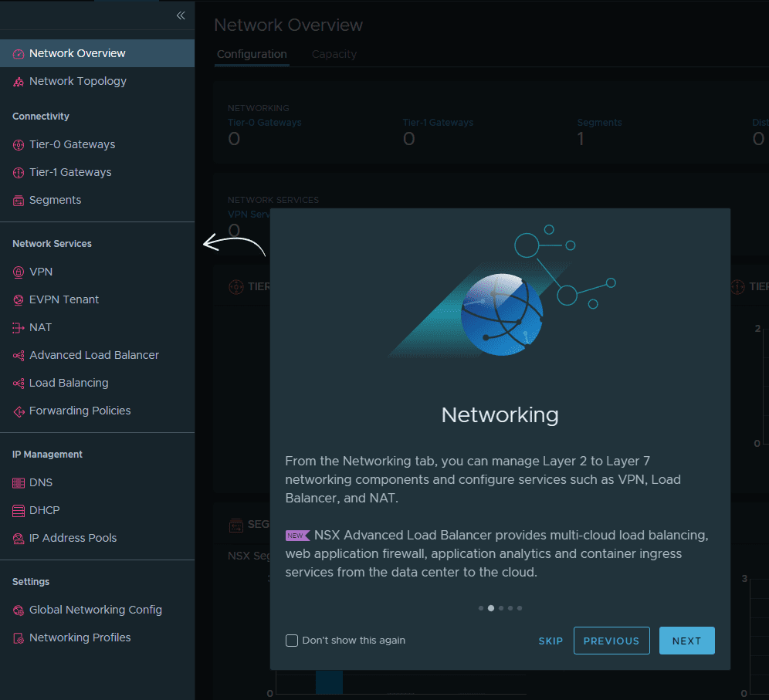This screenshot has height=700, width=769.
Task: Click the Load Balancing icon
Action: [19, 384]
